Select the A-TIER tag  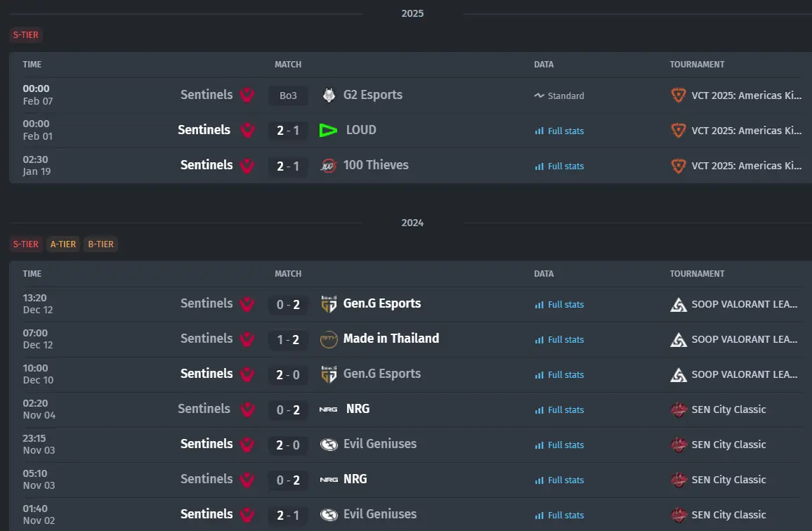63,244
